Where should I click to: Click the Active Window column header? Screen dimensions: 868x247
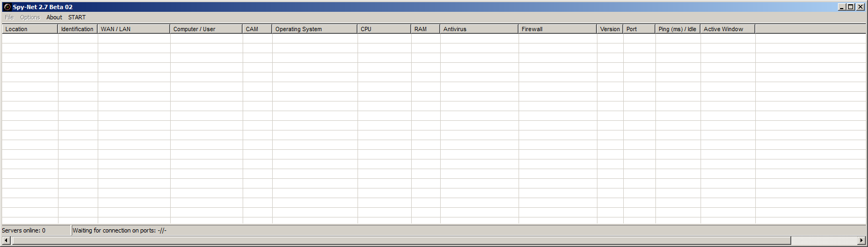[x=727, y=29]
